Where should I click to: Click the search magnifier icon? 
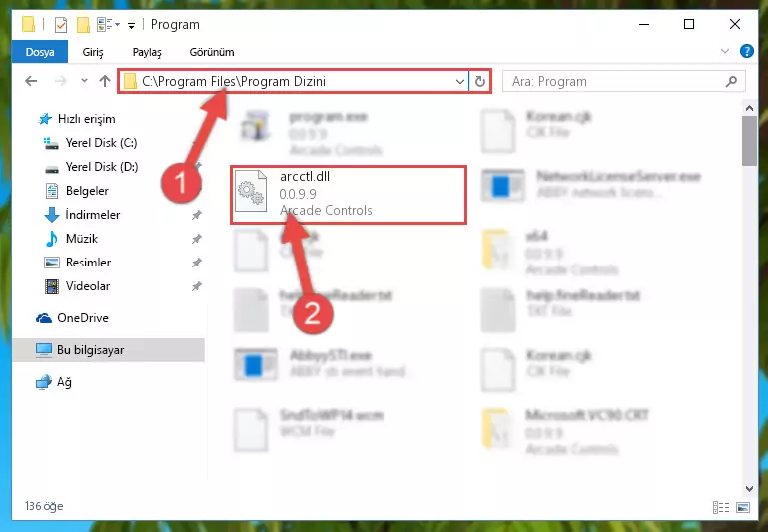click(x=731, y=81)
